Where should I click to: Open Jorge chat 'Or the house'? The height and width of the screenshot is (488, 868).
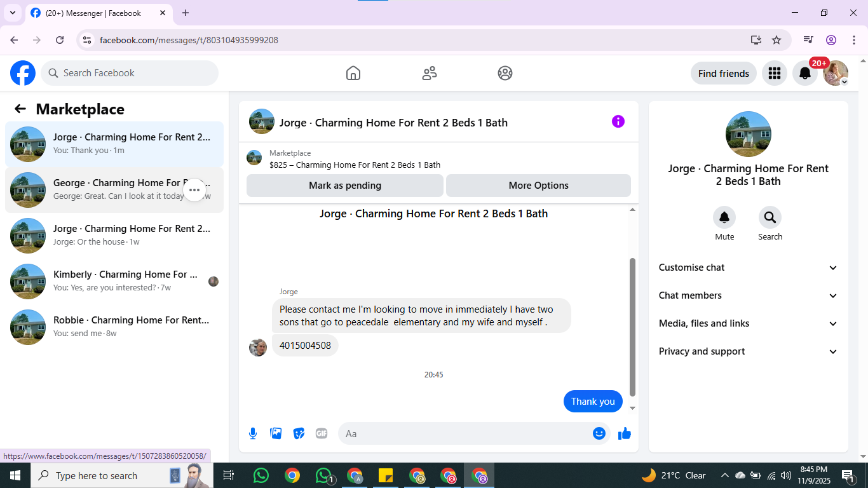pyautogui.click(x=114, y=236)
